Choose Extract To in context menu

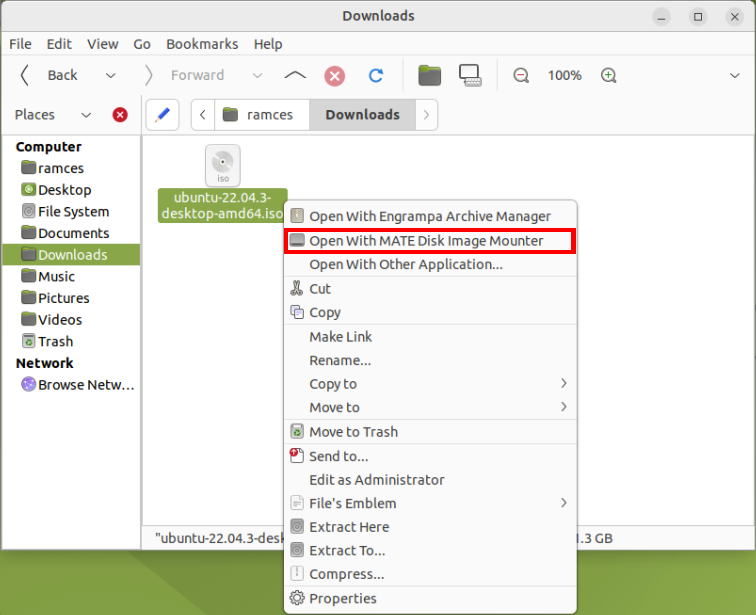pyautogui.click(x=430, y=550)
